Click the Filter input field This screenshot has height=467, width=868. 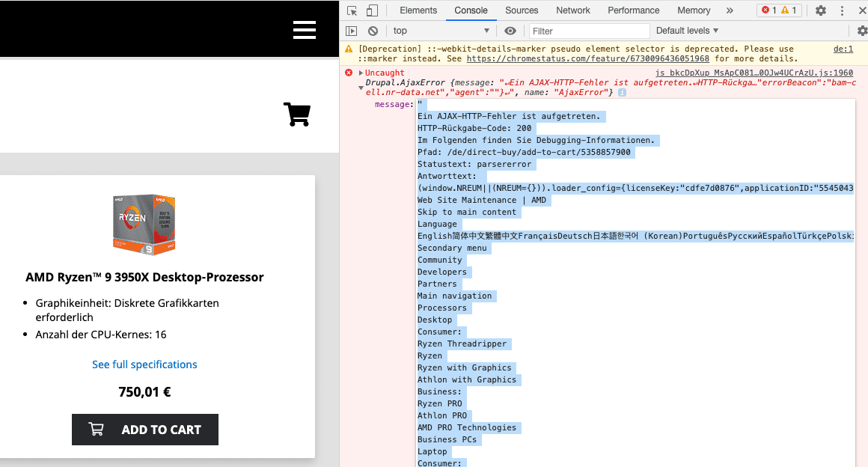pos(589,31)
